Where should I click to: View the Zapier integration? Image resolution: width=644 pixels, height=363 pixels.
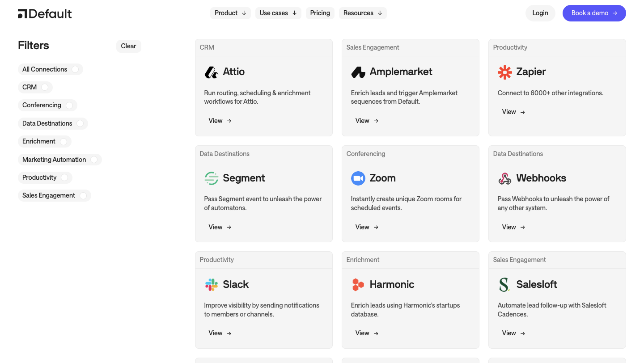[x=513, y=112]
